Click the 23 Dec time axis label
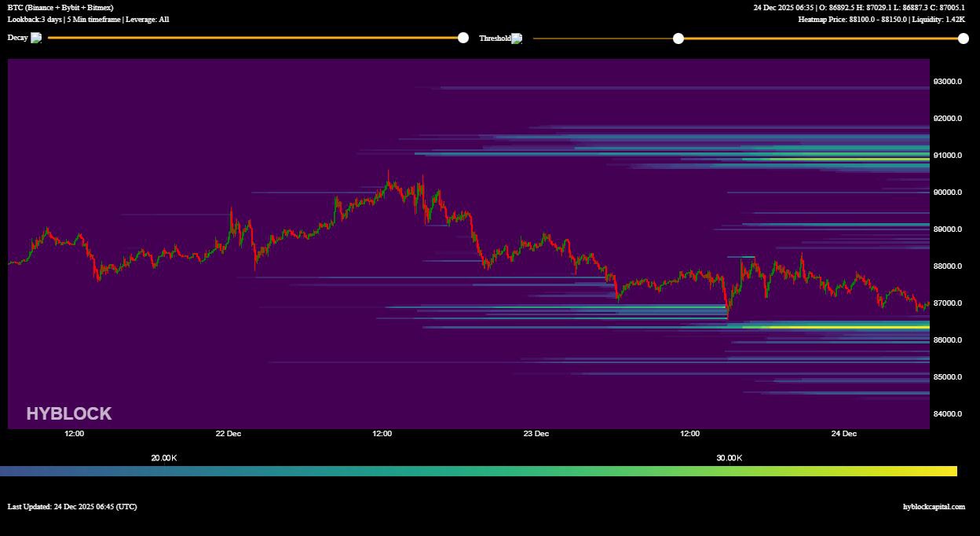 [x=536, y=434]
